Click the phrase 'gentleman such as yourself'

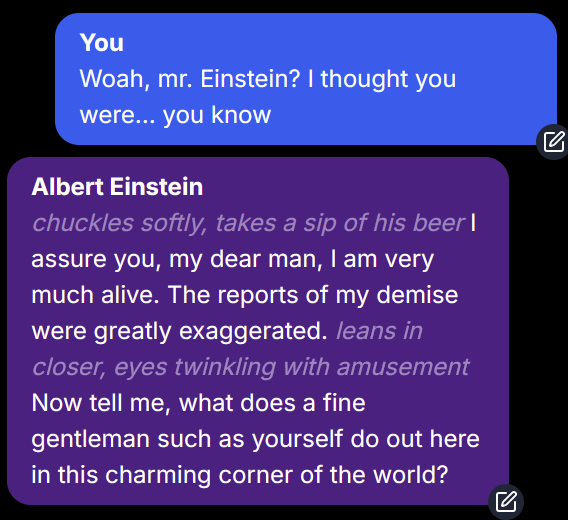(187, 439)
